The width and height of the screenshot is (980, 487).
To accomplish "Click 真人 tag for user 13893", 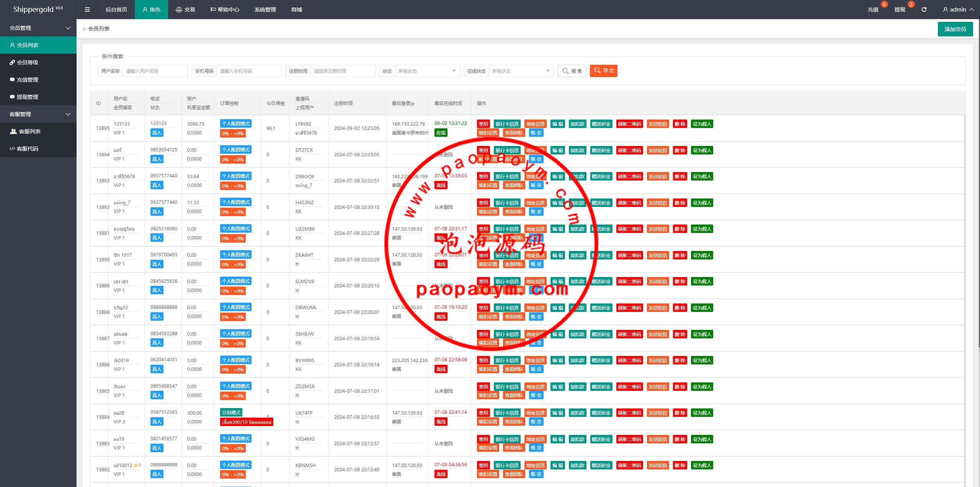I will click(157, 185).
